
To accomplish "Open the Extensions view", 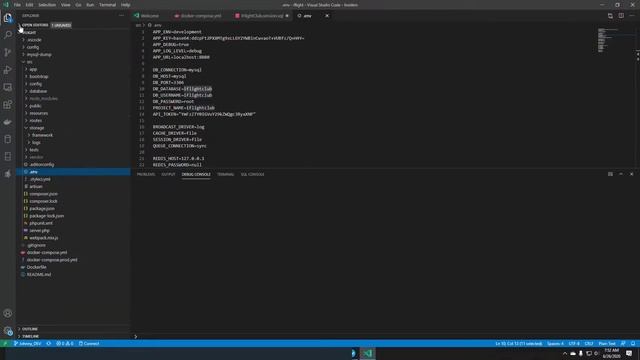I will [8, 105].
